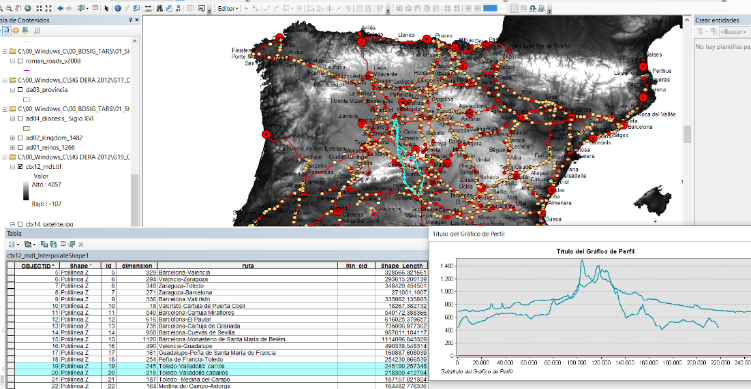Select the Identify tool icon

118,8
